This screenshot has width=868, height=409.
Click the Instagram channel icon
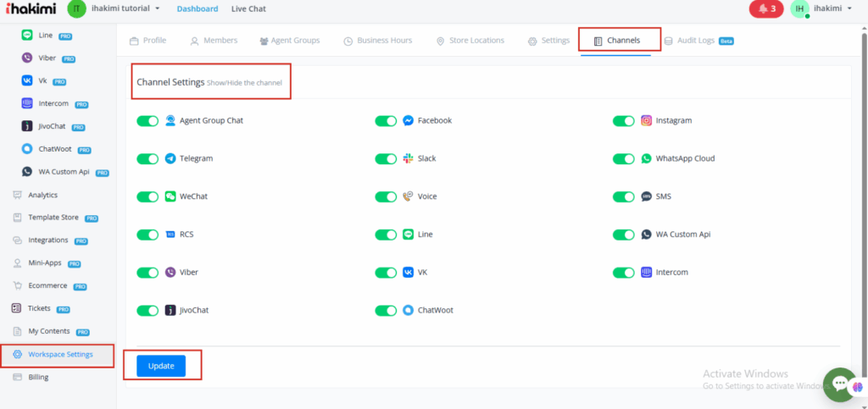point(647,120)
